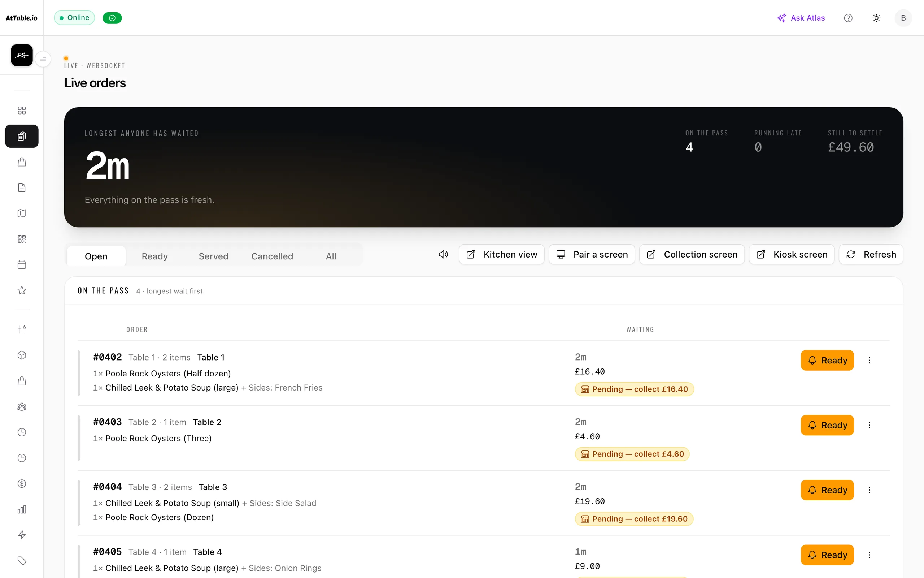Open the Kitchen view
The width and height of the screenshot is (924, 578).
coord(502,254)
